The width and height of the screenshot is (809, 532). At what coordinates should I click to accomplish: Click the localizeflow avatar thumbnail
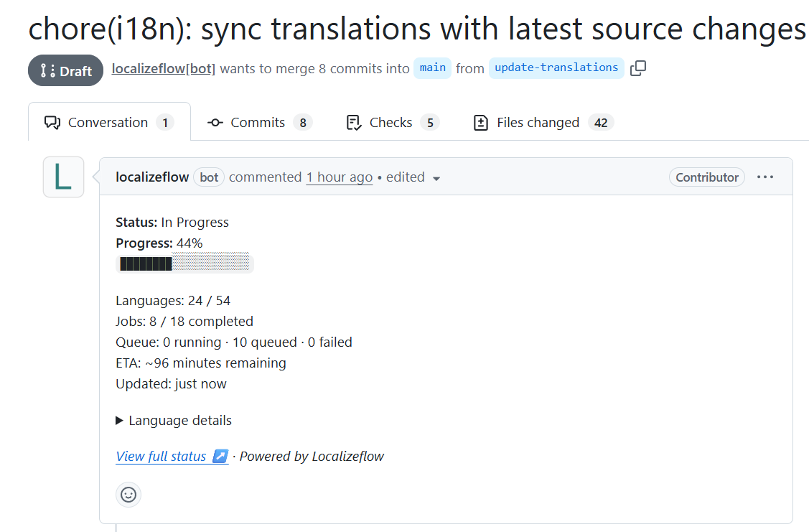63,177
